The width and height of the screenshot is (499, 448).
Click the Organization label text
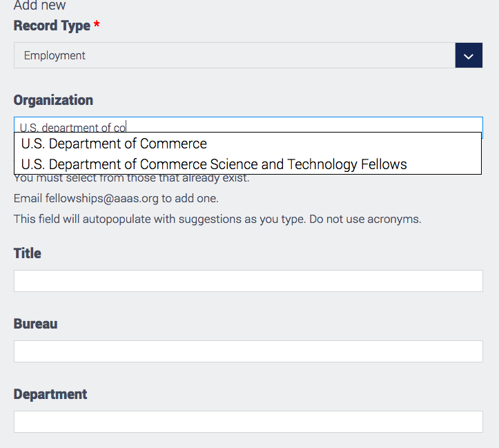coord(53,100)
